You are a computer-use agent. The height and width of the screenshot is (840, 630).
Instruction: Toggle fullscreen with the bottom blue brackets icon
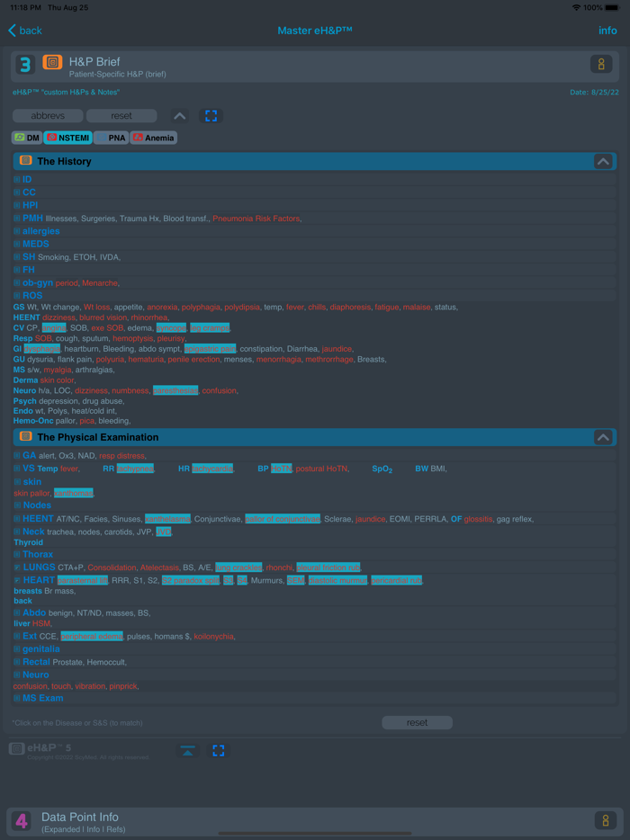[218, 751]
